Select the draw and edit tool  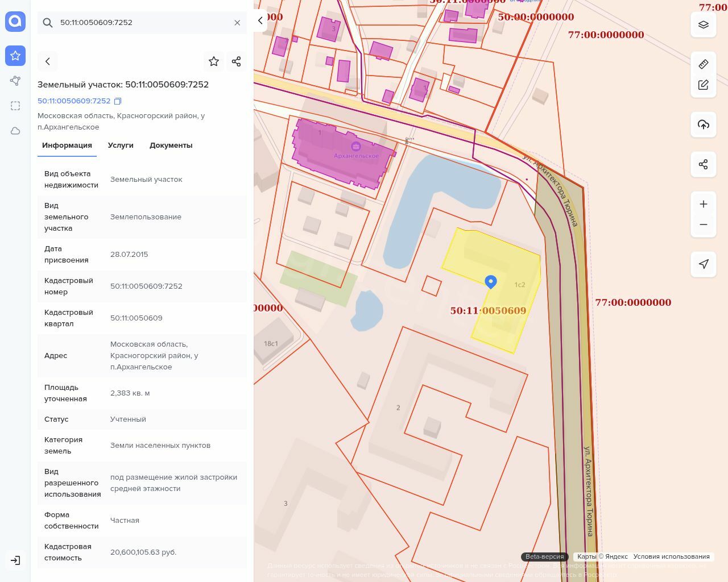(704, 85)
